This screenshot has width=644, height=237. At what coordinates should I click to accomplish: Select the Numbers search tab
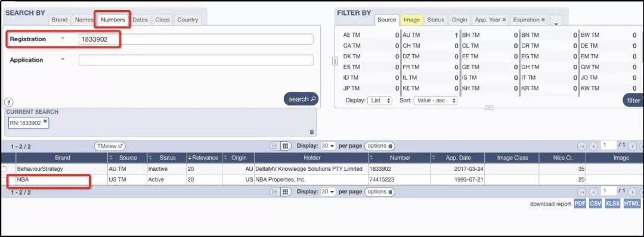pyautogui.click(x=113, y=20)
